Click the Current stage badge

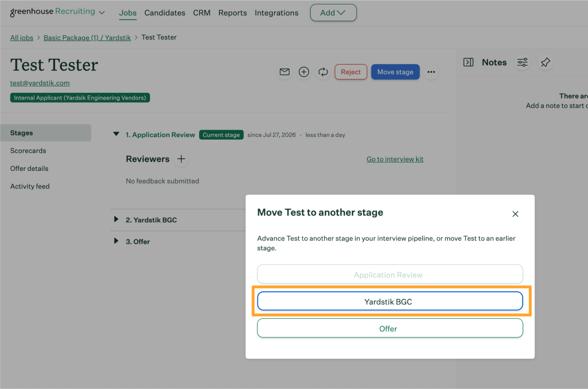tap(221, 135)
